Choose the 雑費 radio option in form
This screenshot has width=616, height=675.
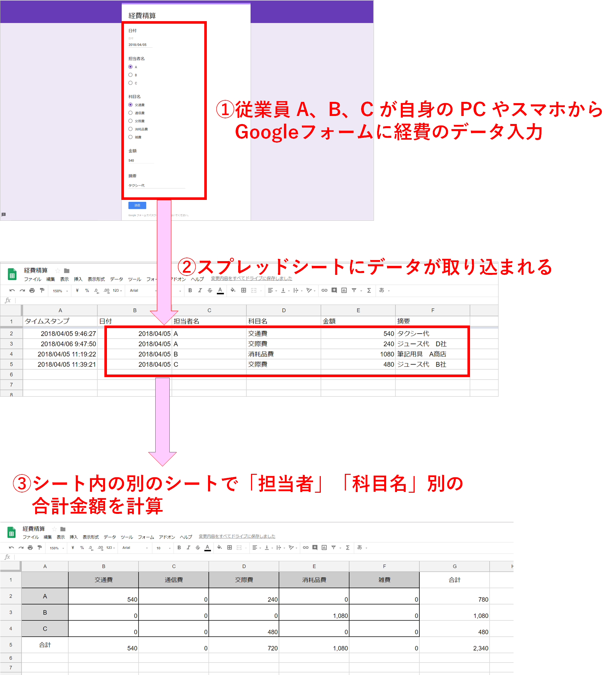(131, 137)
